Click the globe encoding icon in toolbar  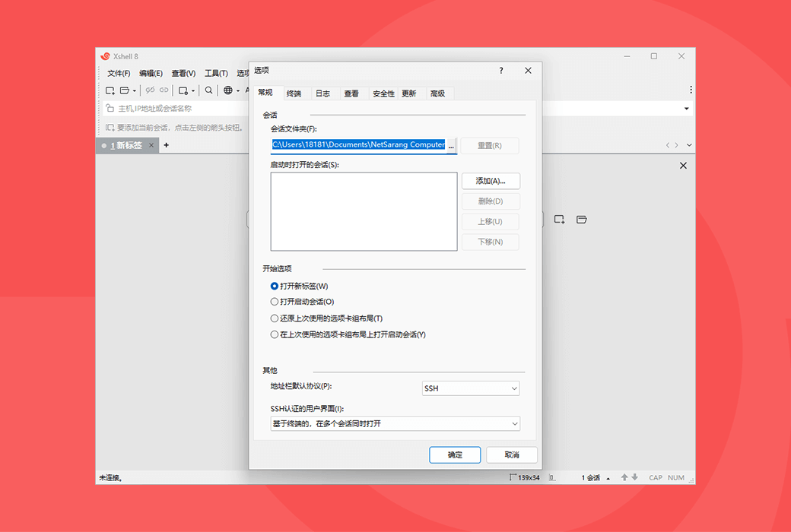(228, 90)
